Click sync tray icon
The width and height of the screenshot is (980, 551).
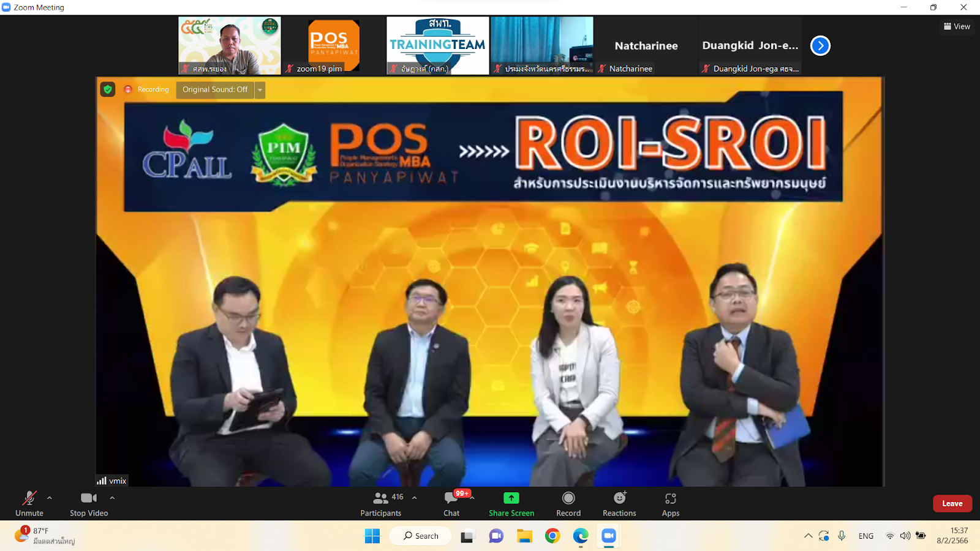(x=824, y=536)
